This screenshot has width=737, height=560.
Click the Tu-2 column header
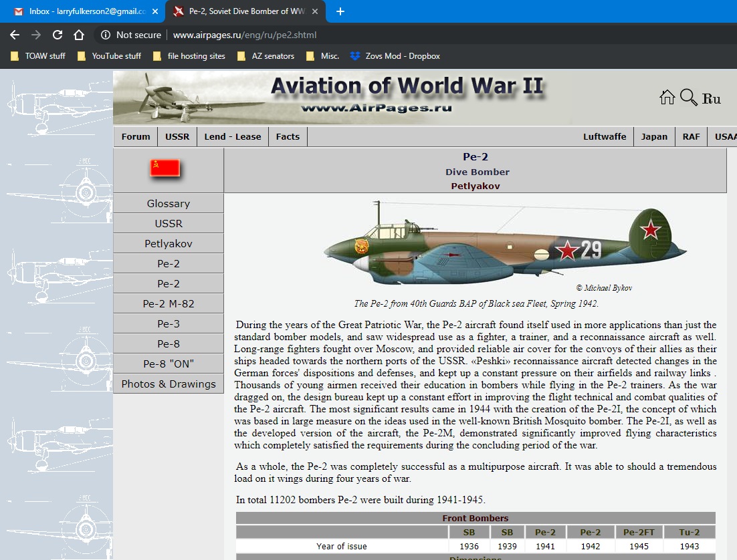689,533
